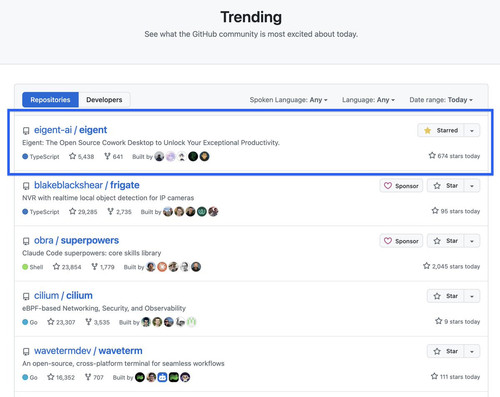The image size is (500, 397).
Task: Open the Spoken Language: Any dropdown
Action: [289, 100]
